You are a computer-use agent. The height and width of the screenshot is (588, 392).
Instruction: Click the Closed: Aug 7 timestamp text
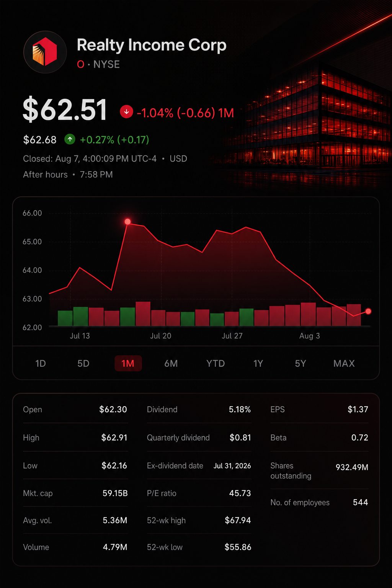click(105, 158)
